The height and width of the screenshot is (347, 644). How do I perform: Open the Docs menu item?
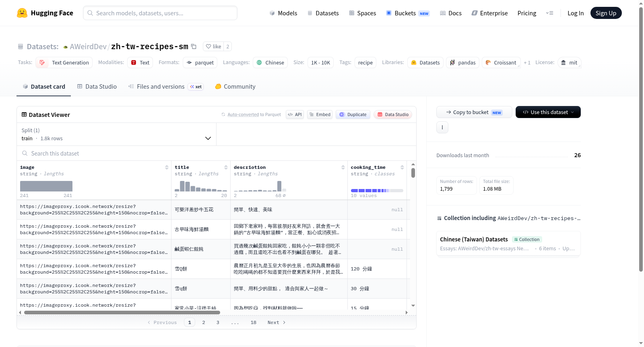451,13
